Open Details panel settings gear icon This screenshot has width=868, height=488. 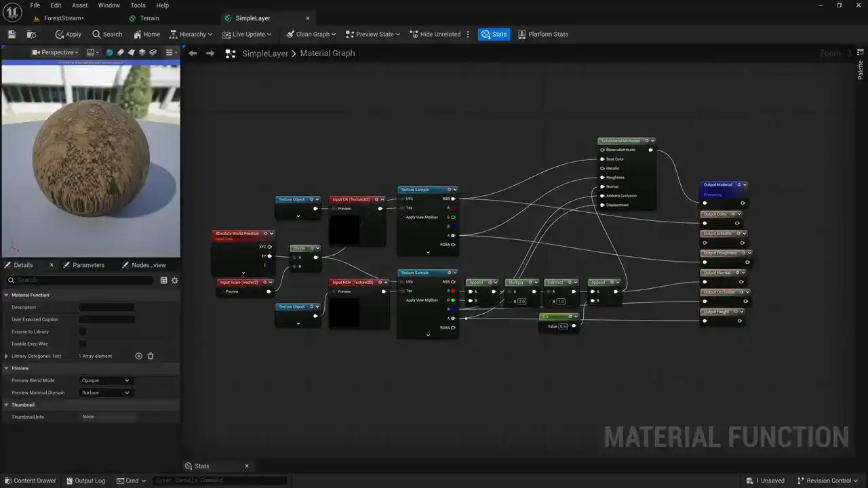pyautogui.click(x=174, y=280)
